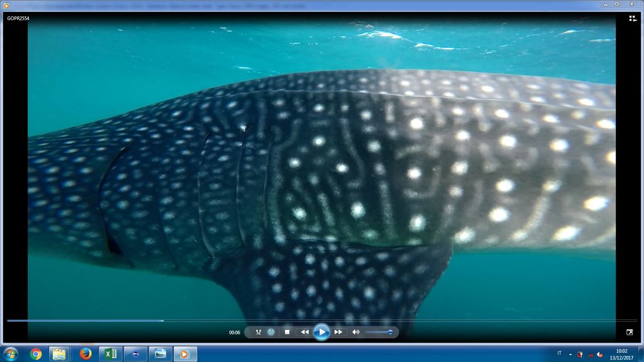Viewport: 644px width, 362px height.
Task: Adjust the volume slider
Action: (x=379, y=332)
